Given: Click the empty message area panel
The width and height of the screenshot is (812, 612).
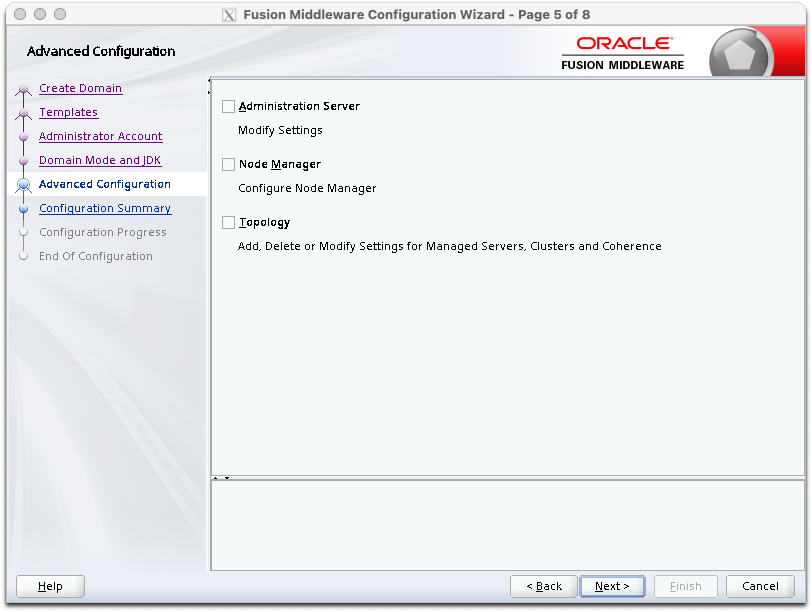Looking at the screenshot, I should pyautogui.click(x=508, y=526).
